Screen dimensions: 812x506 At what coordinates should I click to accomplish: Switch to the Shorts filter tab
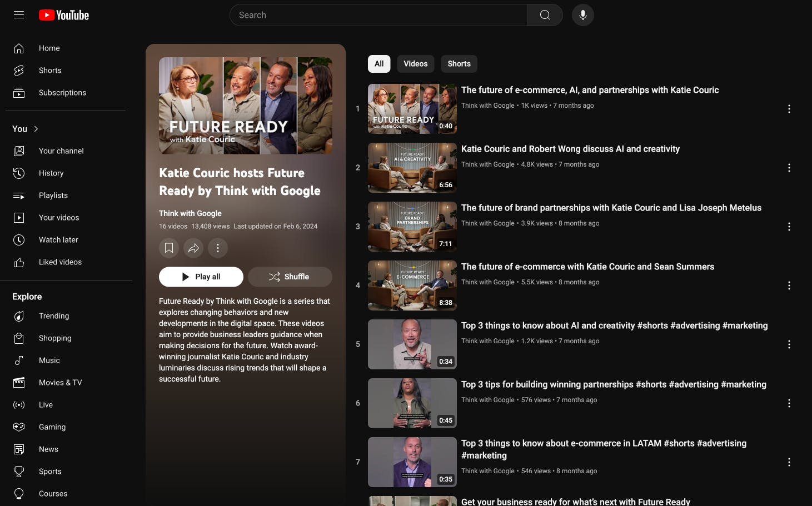click(459, 64)
